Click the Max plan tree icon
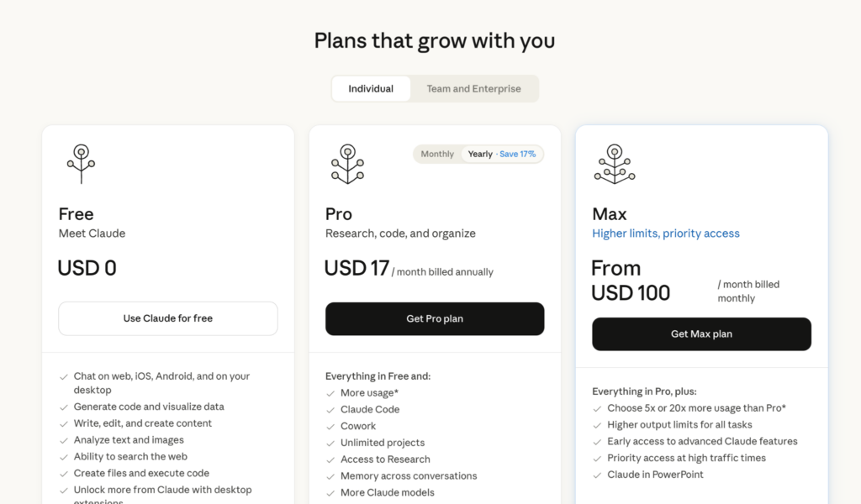 615,163
